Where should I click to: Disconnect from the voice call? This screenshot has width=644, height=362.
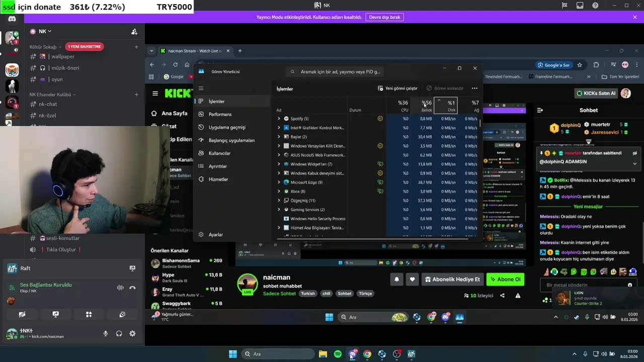coord(132,288)
